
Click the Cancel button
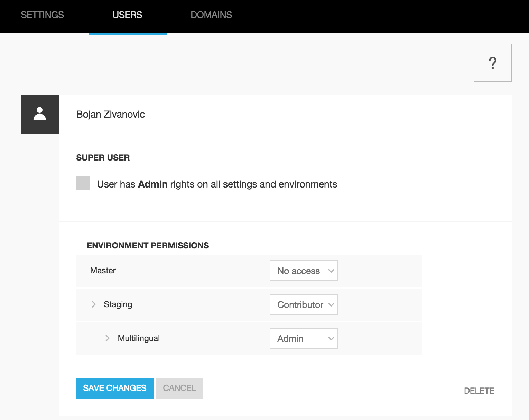(x=179, y=388)
